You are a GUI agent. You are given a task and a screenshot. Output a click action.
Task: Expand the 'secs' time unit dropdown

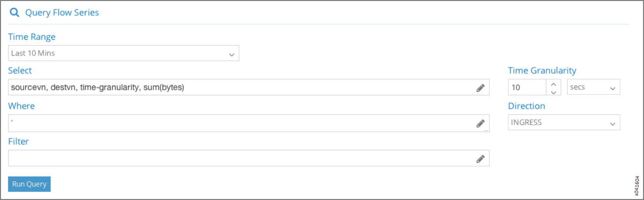pos(593,87)
